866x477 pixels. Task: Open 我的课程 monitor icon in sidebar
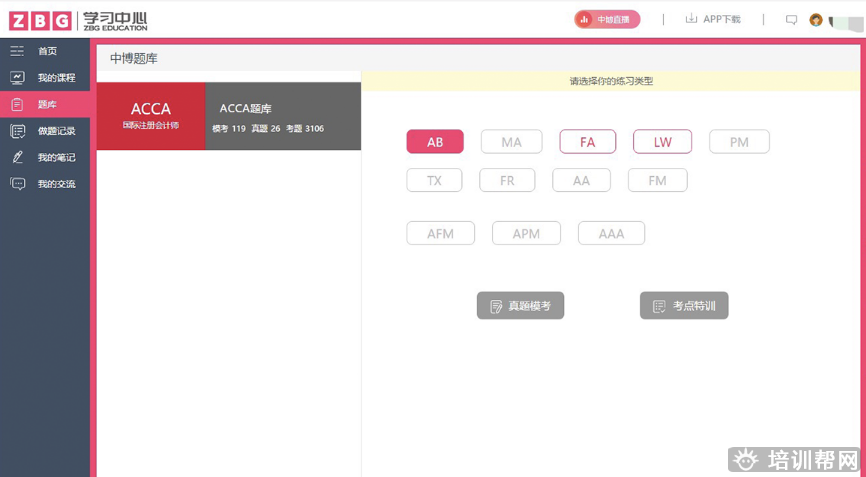17,78
